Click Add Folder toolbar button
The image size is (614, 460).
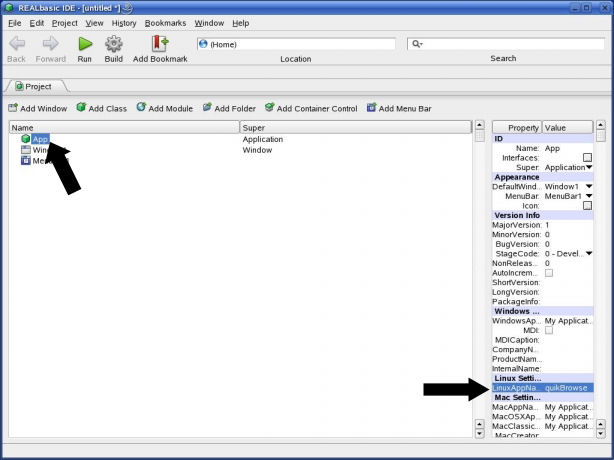click(229, 108)
